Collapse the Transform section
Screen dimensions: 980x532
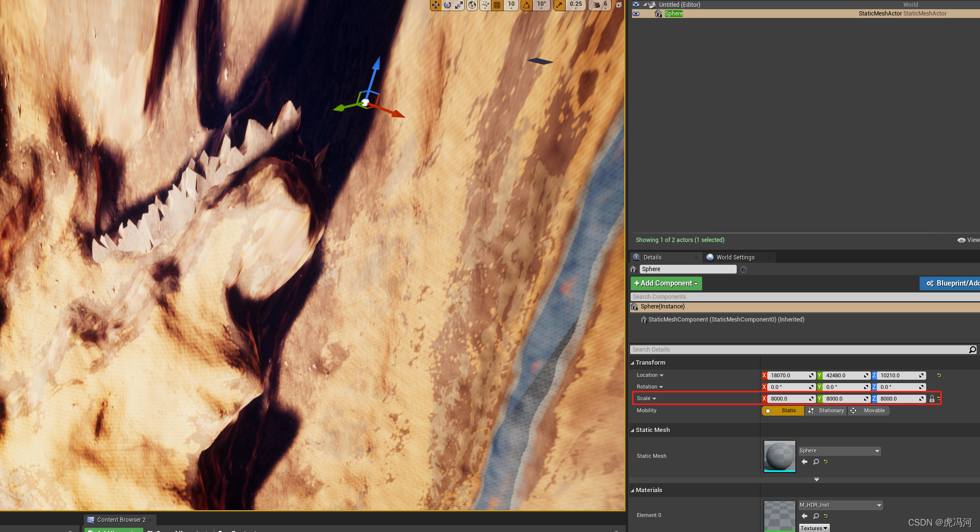632,363
